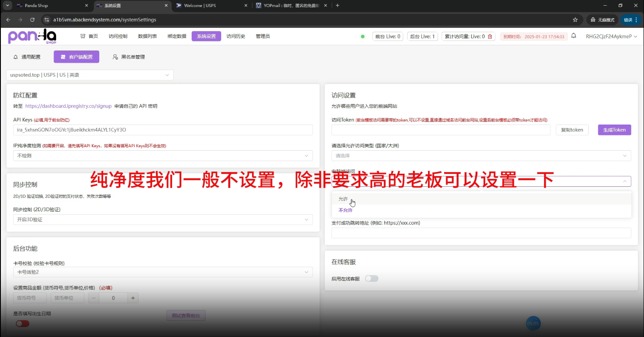This screenshot has height=337, width=644.
Task: Click 支付成功跳转地址 input field
Action: pyautogui.click(x=481, y=233)
